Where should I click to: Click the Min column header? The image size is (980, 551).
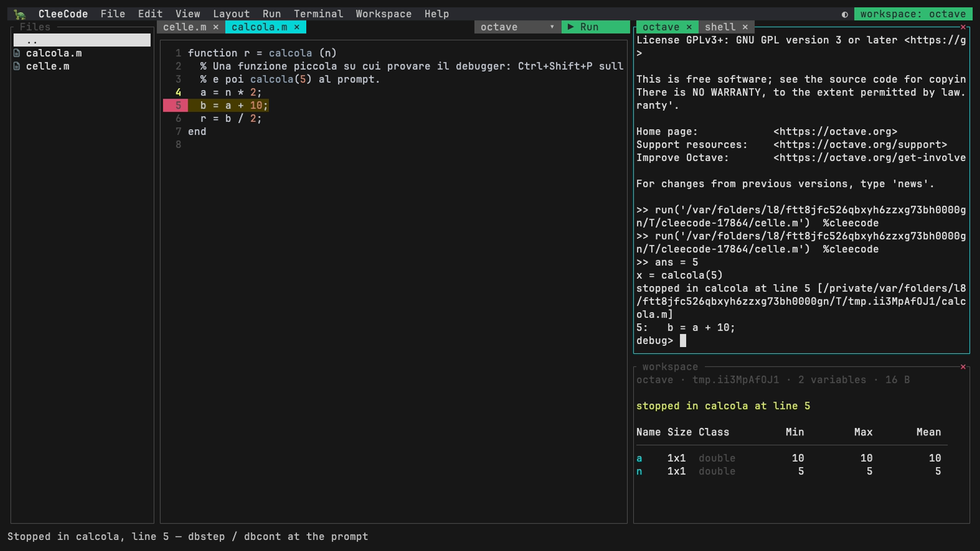point(794,432)
